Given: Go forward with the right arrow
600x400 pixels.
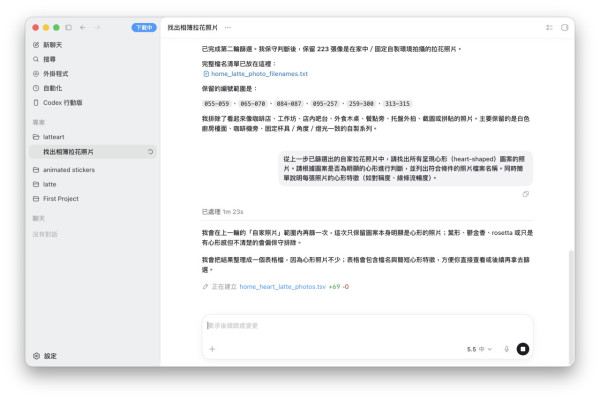Looking at the screenshot, I should pyautogui.click(x=97, y=28).
